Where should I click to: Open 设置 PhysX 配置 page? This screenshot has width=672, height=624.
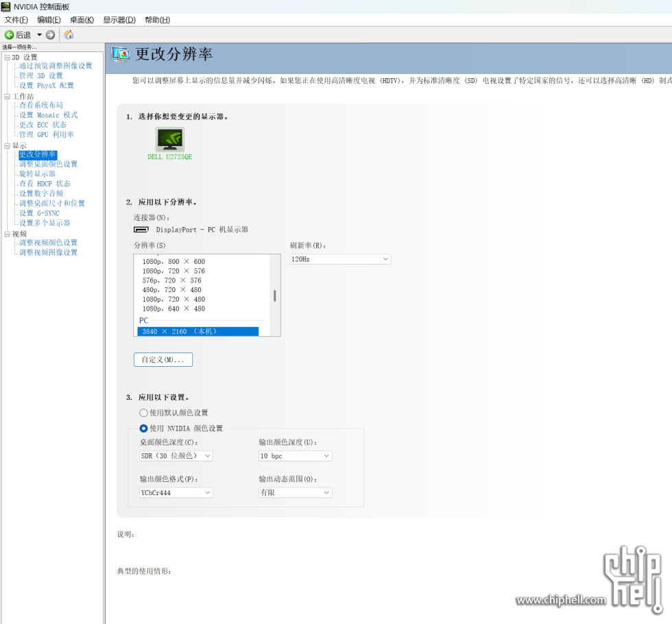(47, 85)
